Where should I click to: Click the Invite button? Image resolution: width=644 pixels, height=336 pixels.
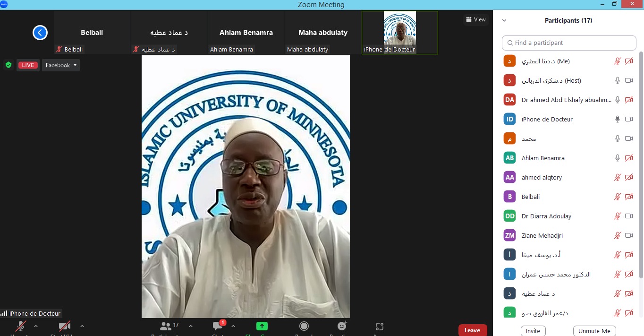[533, 331]
